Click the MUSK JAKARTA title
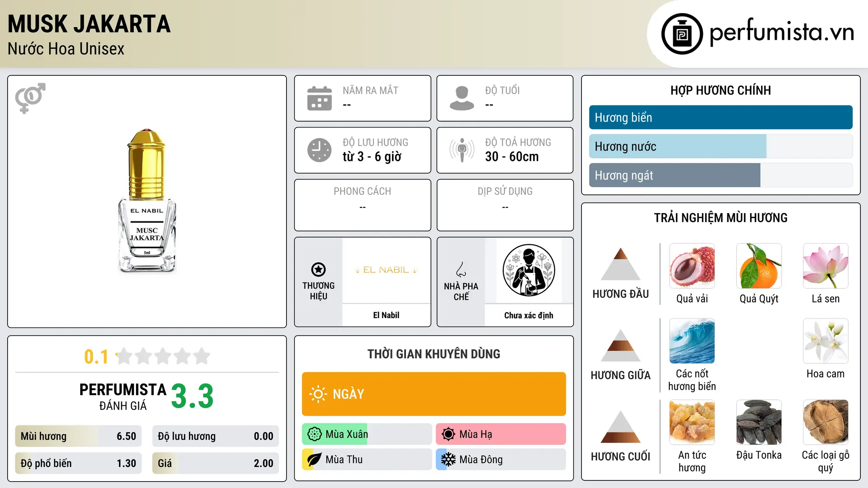868x488 pixels. point(89,24)
